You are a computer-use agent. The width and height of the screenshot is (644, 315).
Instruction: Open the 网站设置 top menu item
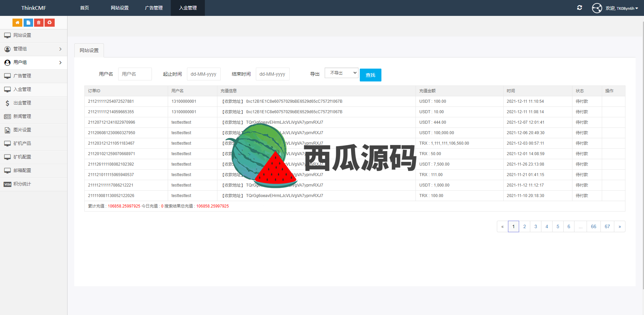[120, 8]
